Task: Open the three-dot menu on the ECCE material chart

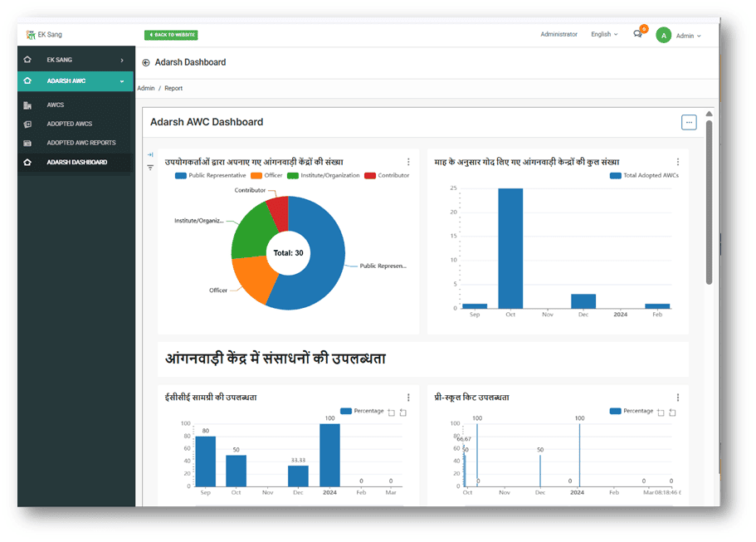Action: click(408, 398)
